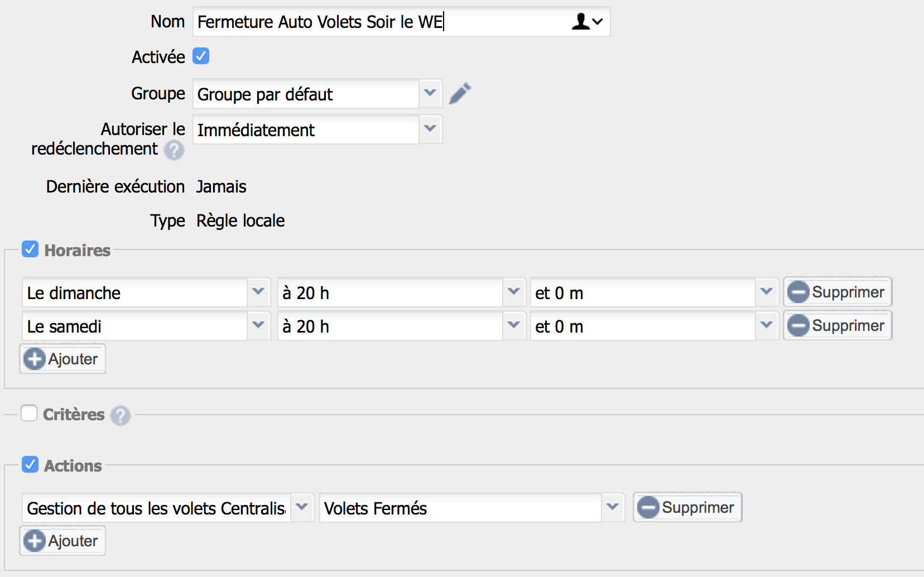Uncheck the Activée checkbox
The image size is (924, 577).
201,56
